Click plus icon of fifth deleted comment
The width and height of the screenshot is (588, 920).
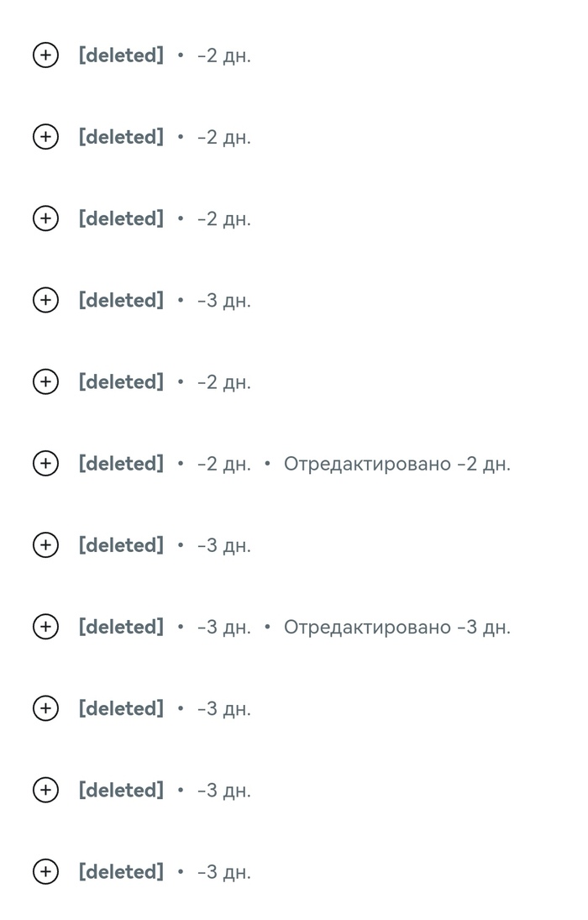click(45, 381)
